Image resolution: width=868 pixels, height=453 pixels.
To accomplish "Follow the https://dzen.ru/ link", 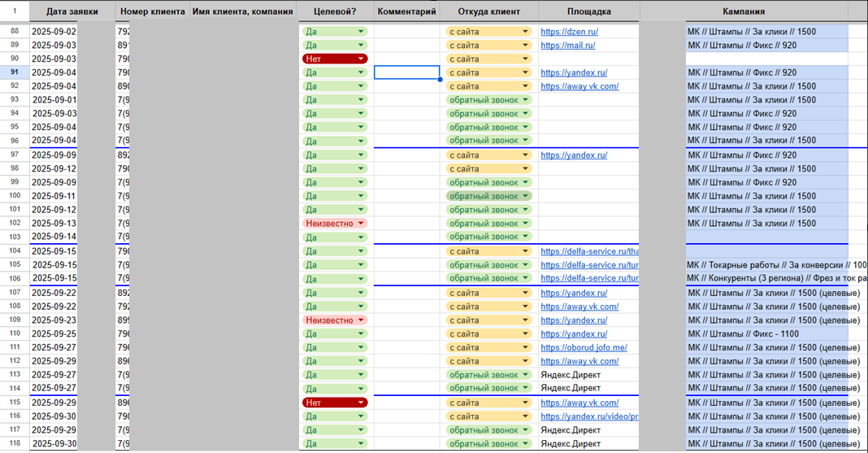I will pos(569,32).
